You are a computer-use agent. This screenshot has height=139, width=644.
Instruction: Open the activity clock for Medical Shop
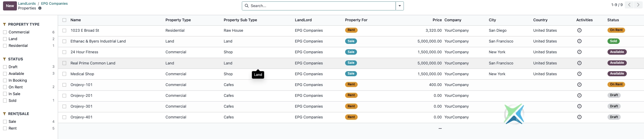pos(579,74)
